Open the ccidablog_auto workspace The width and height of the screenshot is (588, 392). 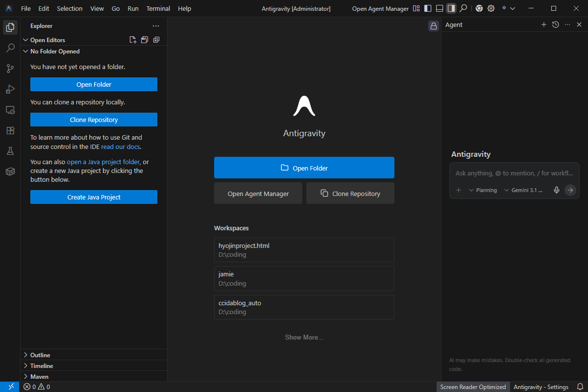304,307
